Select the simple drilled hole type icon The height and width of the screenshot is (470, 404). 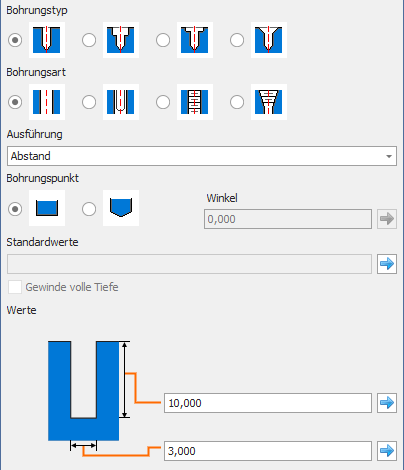point(47,40)
